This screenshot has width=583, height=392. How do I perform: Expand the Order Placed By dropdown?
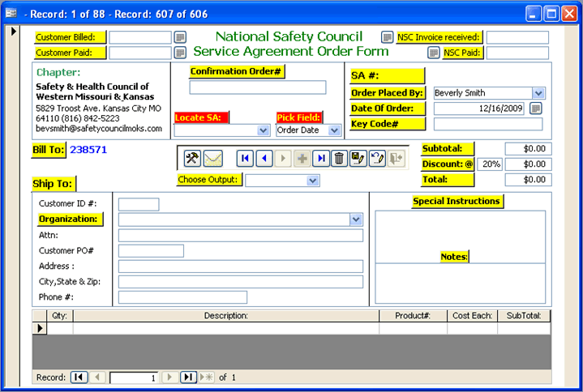coord(538,93)
